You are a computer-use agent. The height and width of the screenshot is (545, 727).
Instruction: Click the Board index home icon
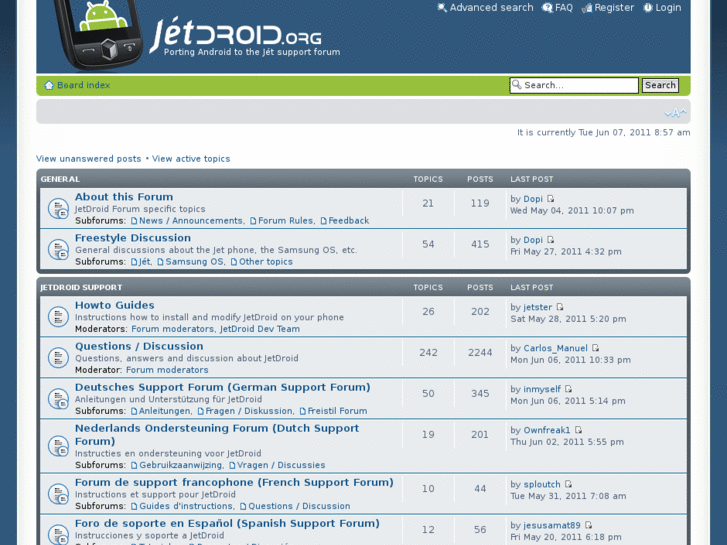pos(49,85)
